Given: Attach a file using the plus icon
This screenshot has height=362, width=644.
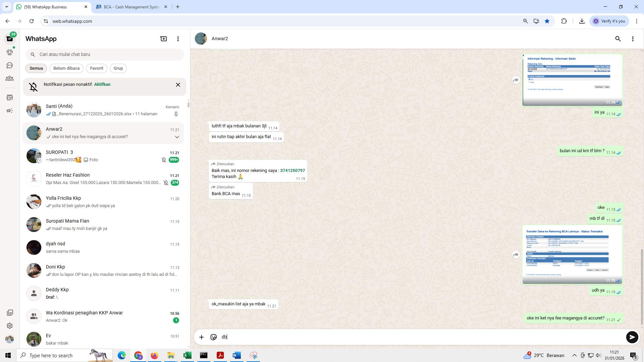Looking at the screenshot, I should (x=201, y=337).
